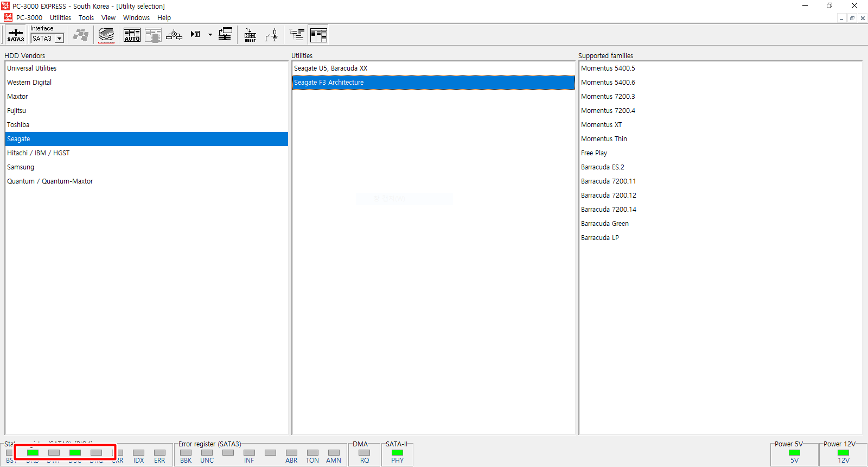868x467 pixels.
Task: Click the play-with-list toolbar icon
Action: (x=195, y=34)
